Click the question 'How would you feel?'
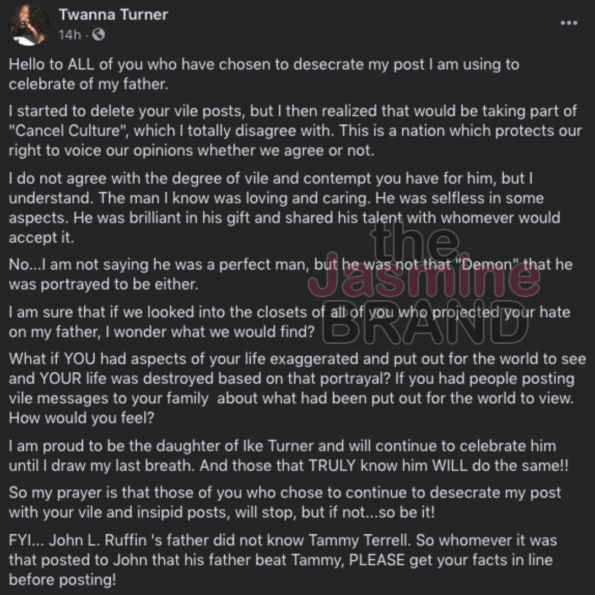This screenshot has width=595, height=595. tap(82, 418)
